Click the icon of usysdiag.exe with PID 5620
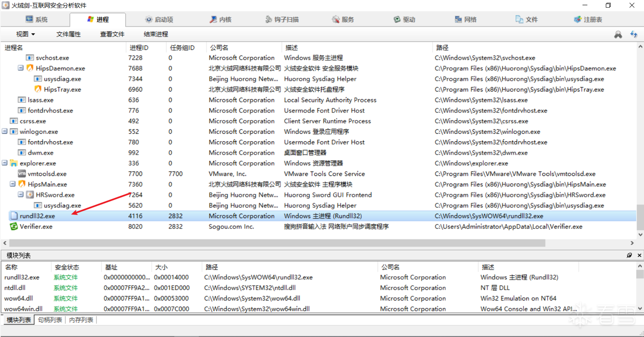644x337 pixels. [38, 205]
